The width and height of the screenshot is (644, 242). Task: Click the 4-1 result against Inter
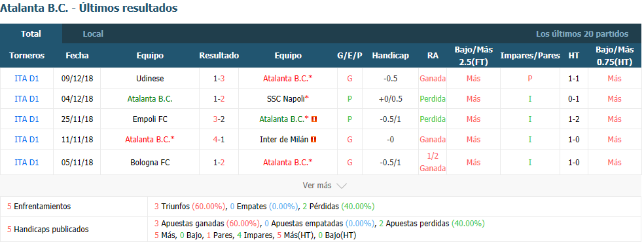click(x=219, y=140)
